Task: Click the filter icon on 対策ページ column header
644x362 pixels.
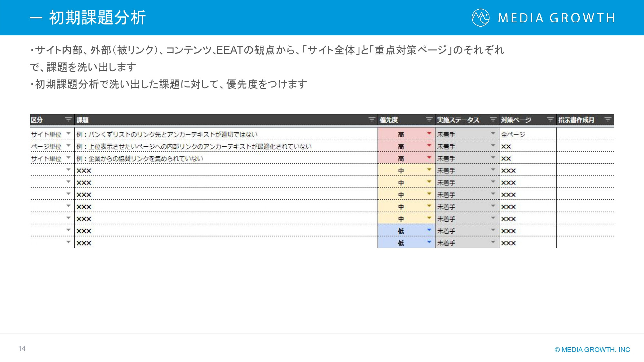Action: point(550,119)
